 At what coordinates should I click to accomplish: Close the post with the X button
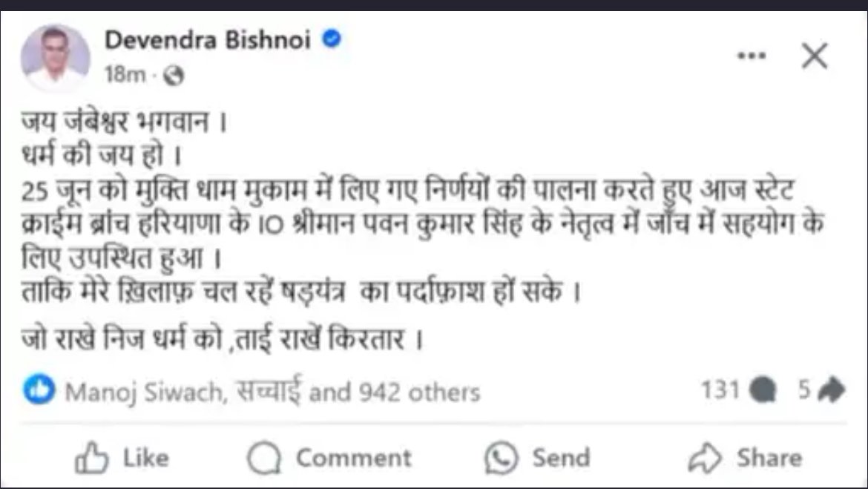(x=815, y=56)
